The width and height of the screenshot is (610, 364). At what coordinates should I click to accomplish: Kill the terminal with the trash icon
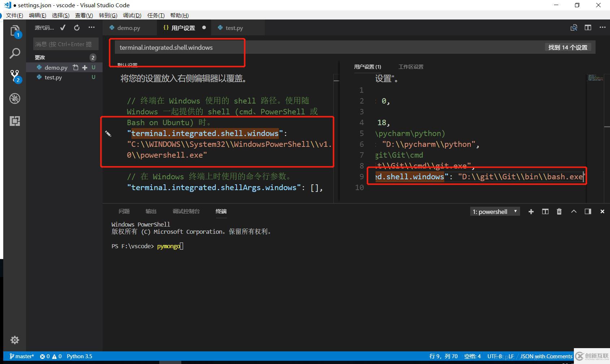pos(559,211)
